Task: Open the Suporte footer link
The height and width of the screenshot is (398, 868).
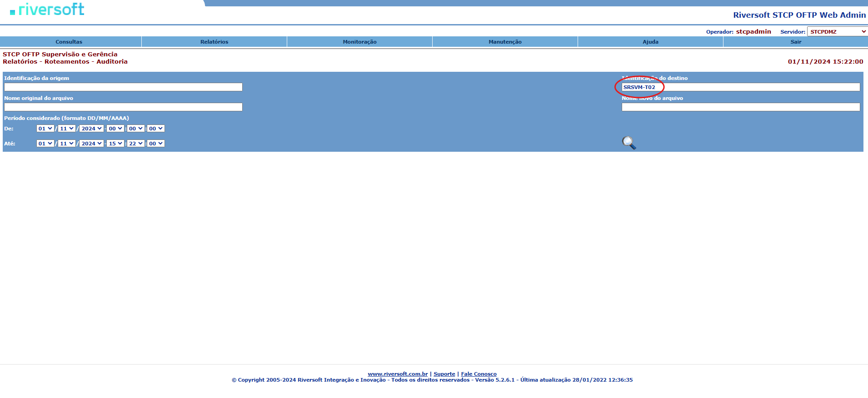Action: pyautogui.click(x=444, y=374)
